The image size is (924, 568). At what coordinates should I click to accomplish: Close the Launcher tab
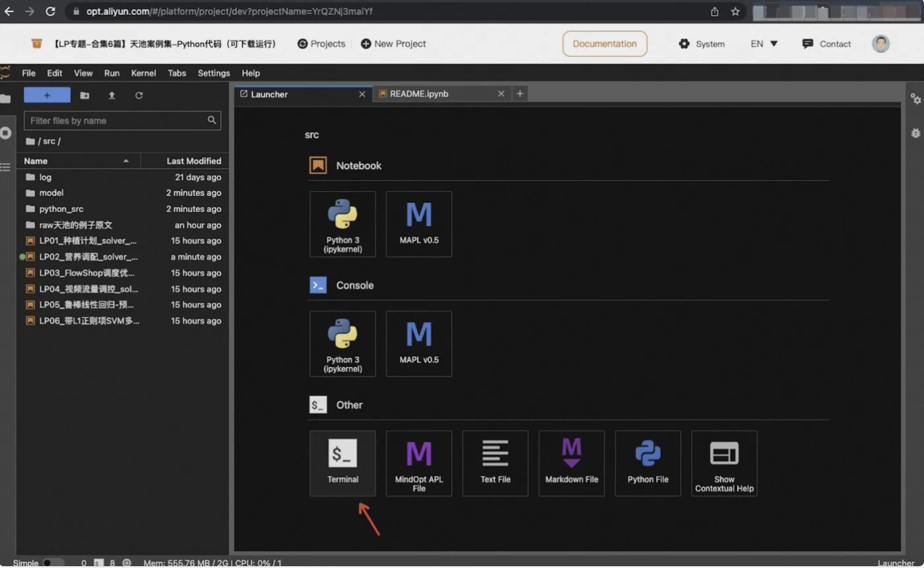(x=362, y=94)
